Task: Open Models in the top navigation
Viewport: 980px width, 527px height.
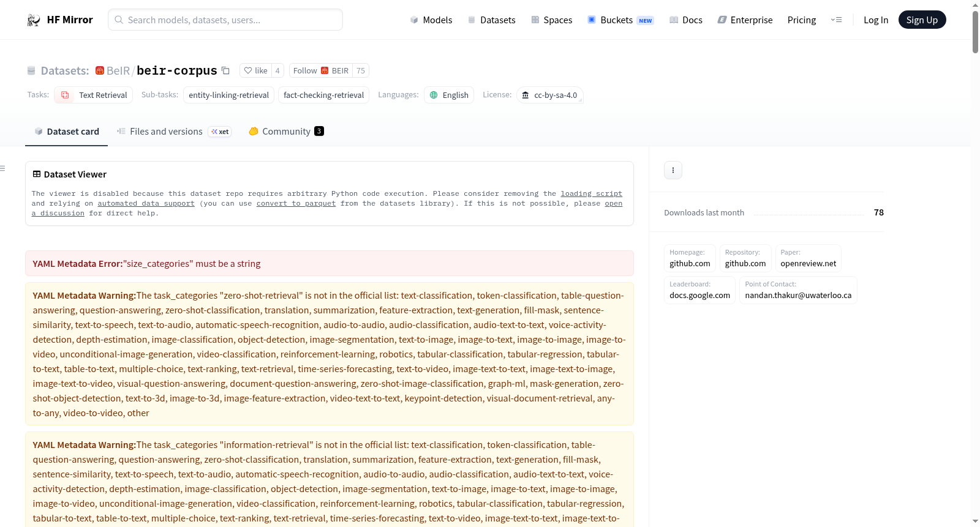Action: [431, 20]
